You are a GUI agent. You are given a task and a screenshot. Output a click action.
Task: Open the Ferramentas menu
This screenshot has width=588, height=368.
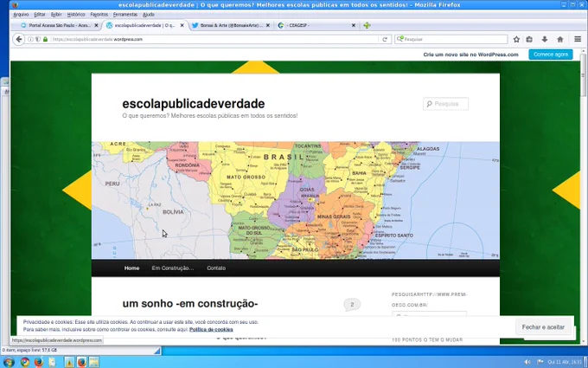[x=125, y=14]
